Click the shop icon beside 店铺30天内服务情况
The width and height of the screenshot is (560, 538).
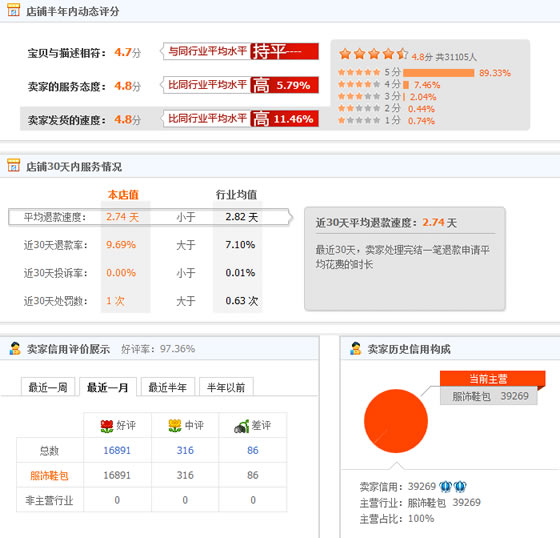[x=14, y=165]
